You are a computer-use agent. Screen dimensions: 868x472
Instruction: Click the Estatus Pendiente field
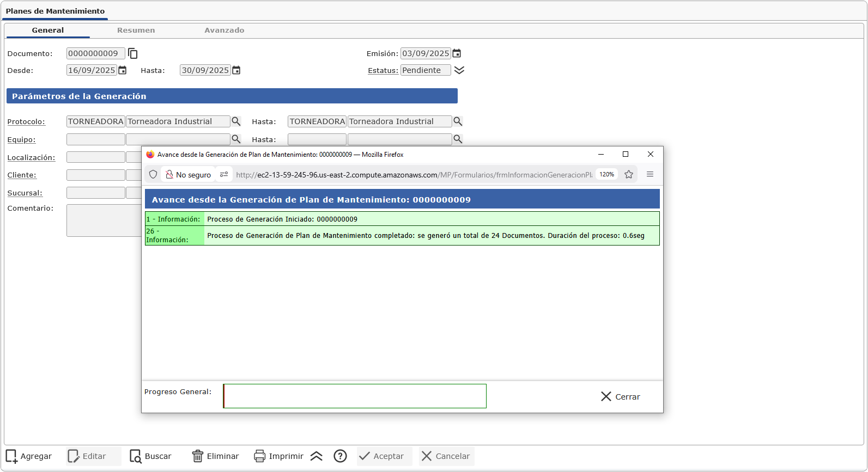(426, 70)
